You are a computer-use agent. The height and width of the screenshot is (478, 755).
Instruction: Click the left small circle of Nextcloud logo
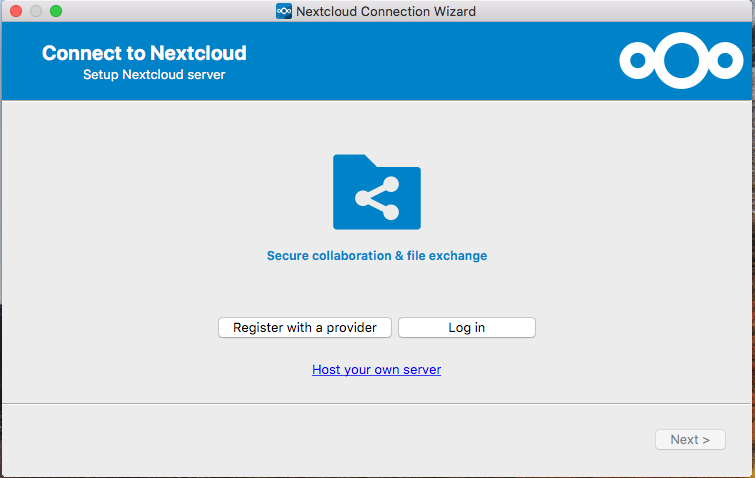637,61
